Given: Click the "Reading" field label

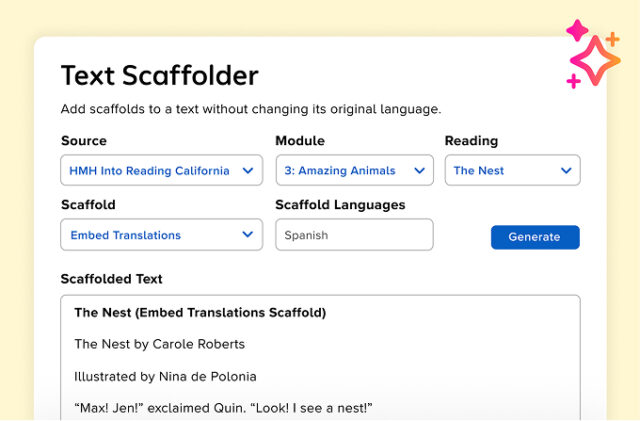Looking at the screenshot, I should pos(471,141).
